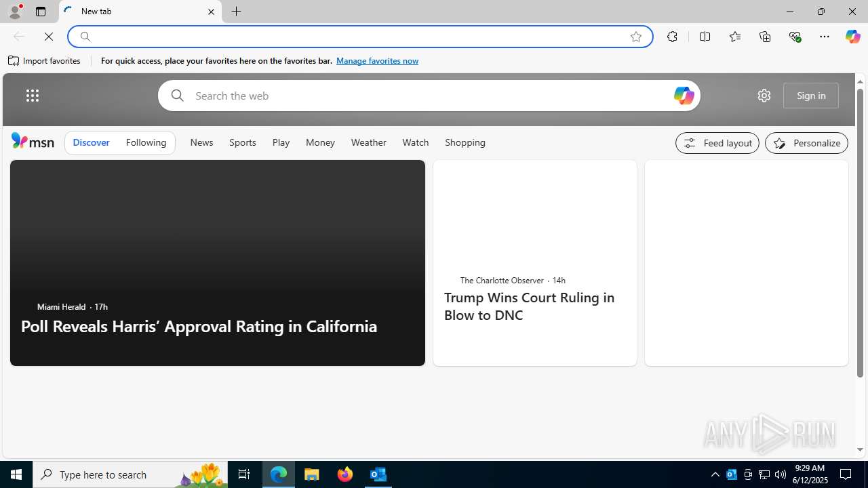Open Collections panel
This screenshot has height=488, width=868.
pyautogui.click(x=765, y=37)
